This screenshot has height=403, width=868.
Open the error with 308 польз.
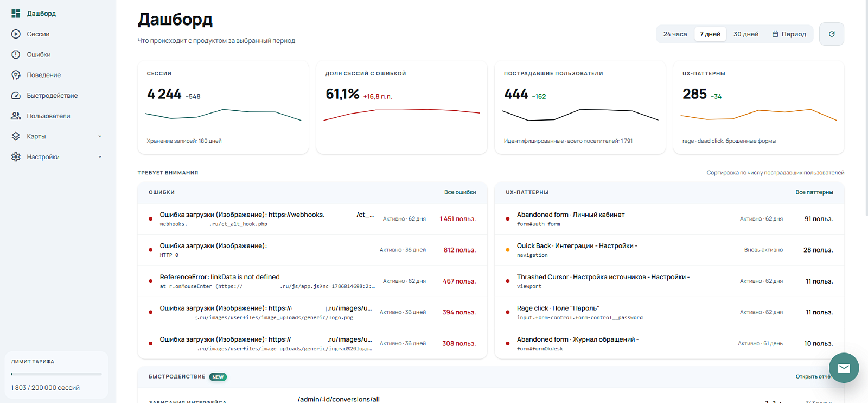tap(312, 343)
